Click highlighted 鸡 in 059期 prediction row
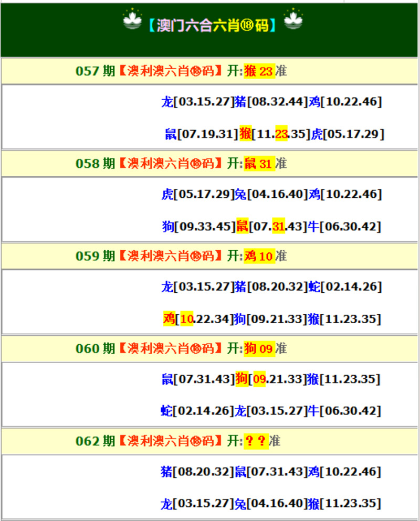420x521 pixels. 169,318
